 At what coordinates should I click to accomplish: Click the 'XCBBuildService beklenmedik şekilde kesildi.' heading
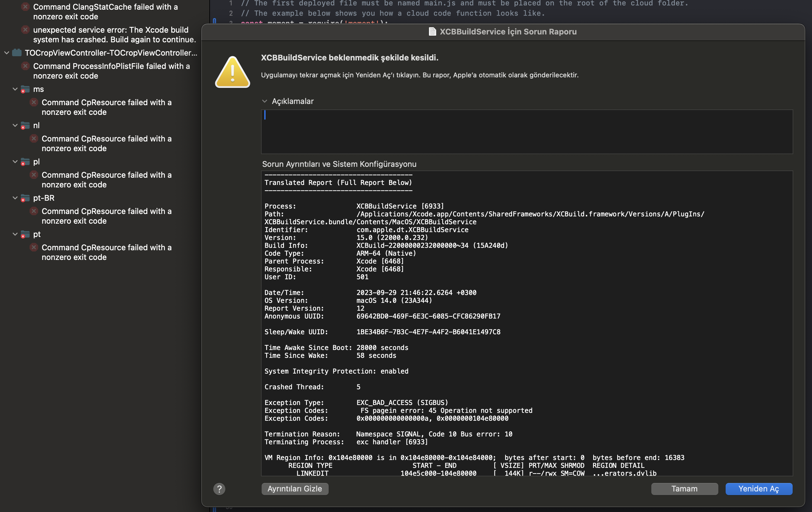(350, 58)
